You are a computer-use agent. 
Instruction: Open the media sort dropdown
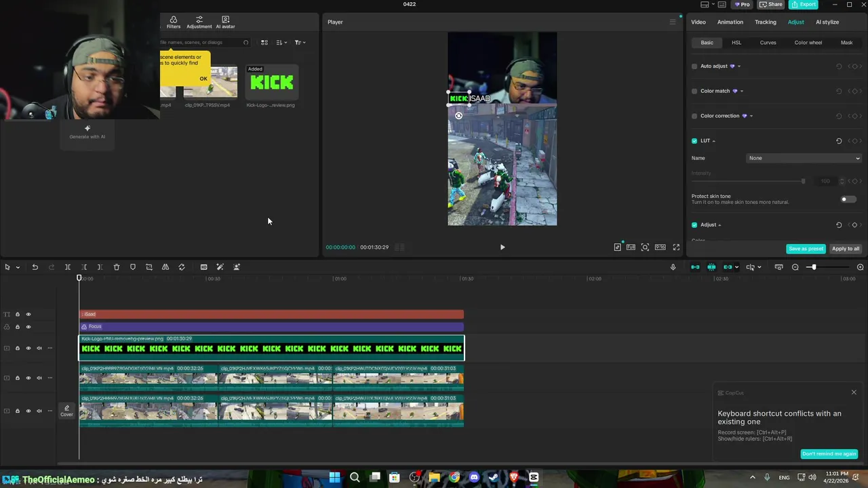point(281,43)
